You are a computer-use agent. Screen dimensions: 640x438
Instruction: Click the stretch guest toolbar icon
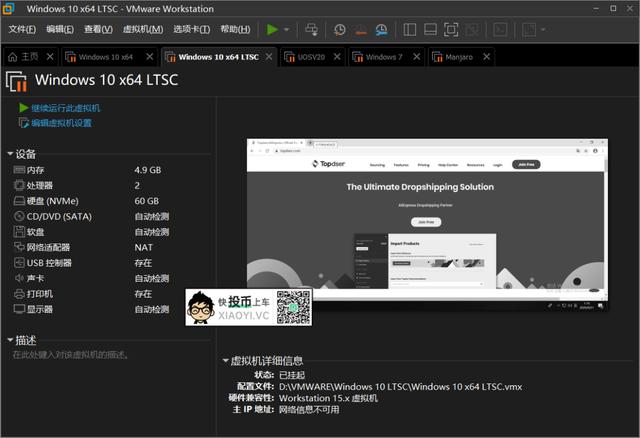click(529, 29)
